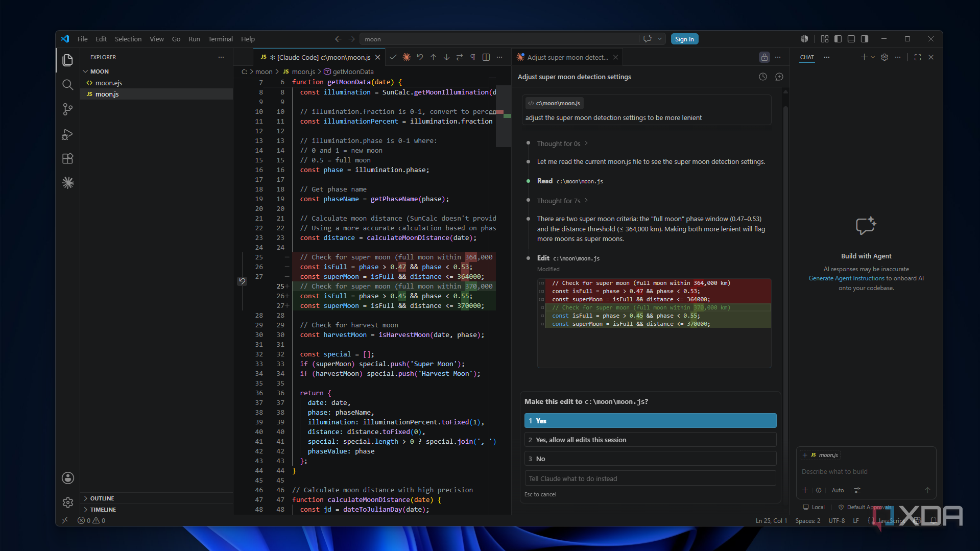Open the Explorer view in activity bar
This screenshot has height=551, width=980.
67,60
